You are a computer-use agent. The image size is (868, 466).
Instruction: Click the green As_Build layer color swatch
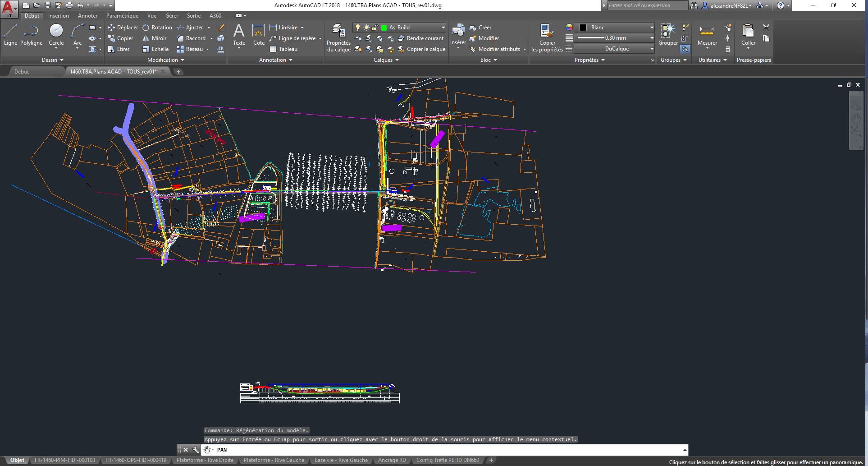(384, 28)
